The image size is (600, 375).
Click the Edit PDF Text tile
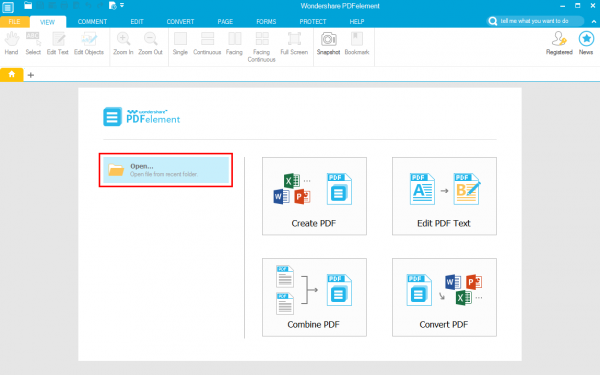click(444, 196)
